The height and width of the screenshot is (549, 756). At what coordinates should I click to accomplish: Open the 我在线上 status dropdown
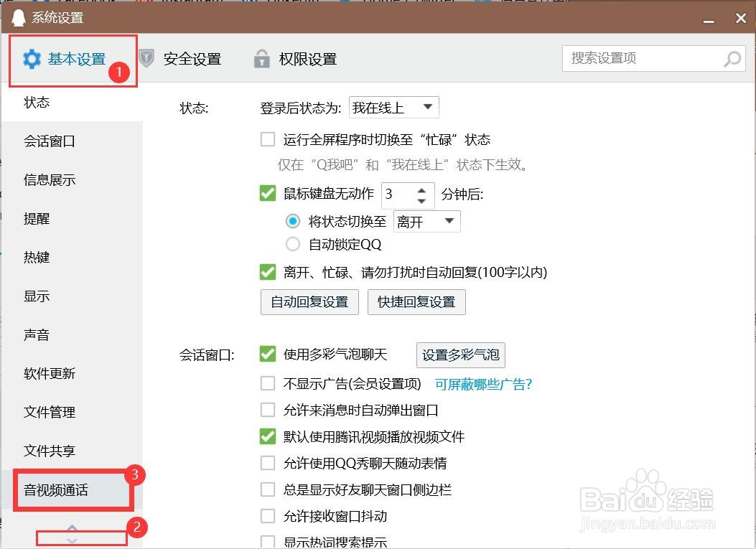394,106
